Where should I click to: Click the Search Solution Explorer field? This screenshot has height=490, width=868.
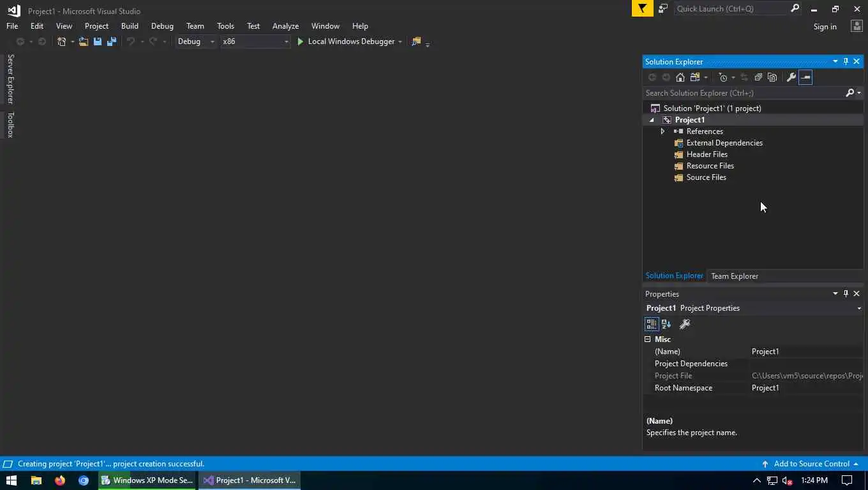pos(744,93)
